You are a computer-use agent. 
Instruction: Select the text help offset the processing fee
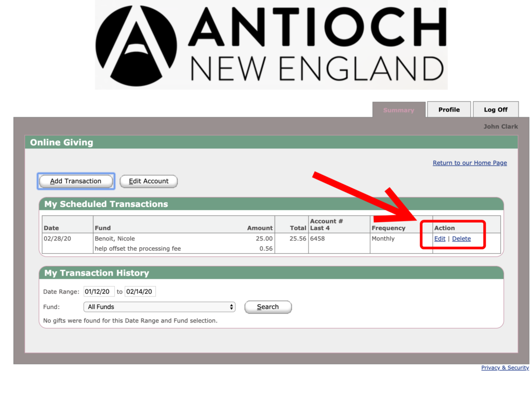138,249
